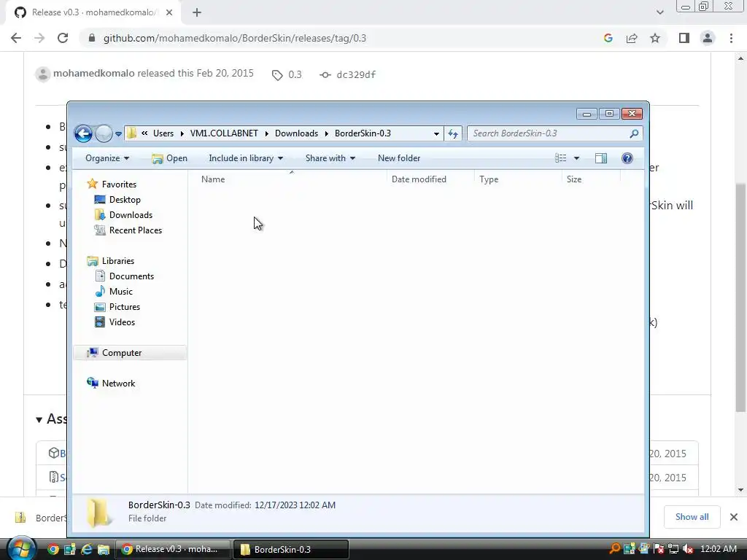Image resolution: width=747 pixels, height=560 pixels.
Task: Collapse the Assets section triangle
Action: click(39, 419)
